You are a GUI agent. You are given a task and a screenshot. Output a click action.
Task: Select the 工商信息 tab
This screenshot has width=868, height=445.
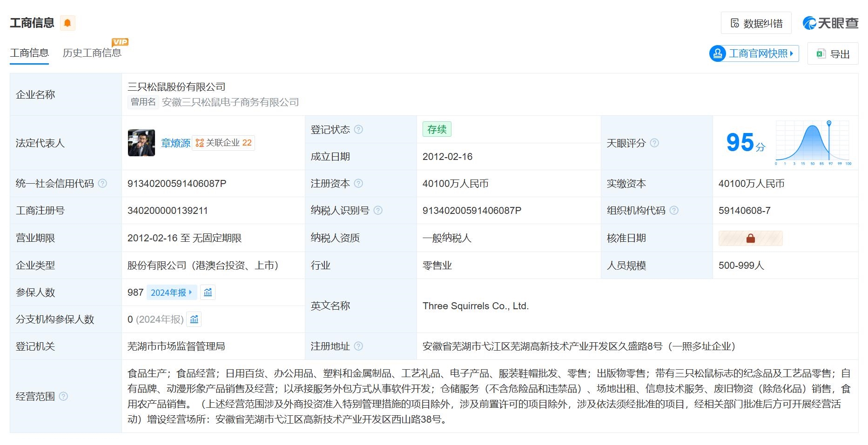[x=29, y=53]
